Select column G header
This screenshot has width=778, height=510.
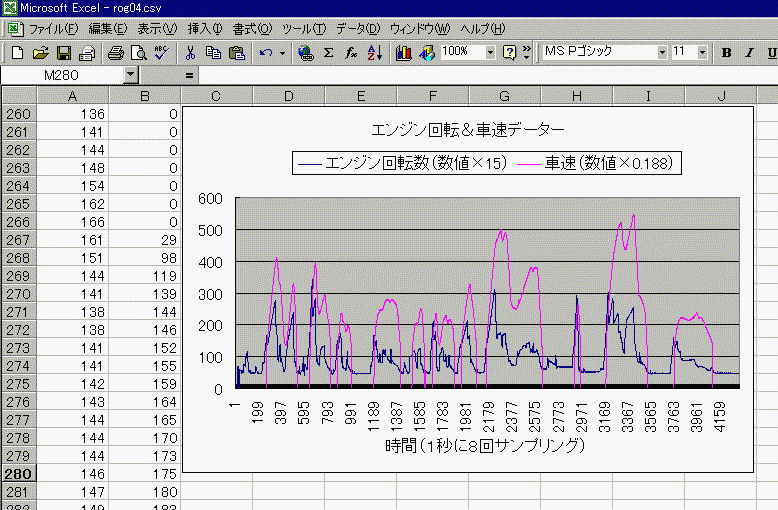tap(505, 96)
